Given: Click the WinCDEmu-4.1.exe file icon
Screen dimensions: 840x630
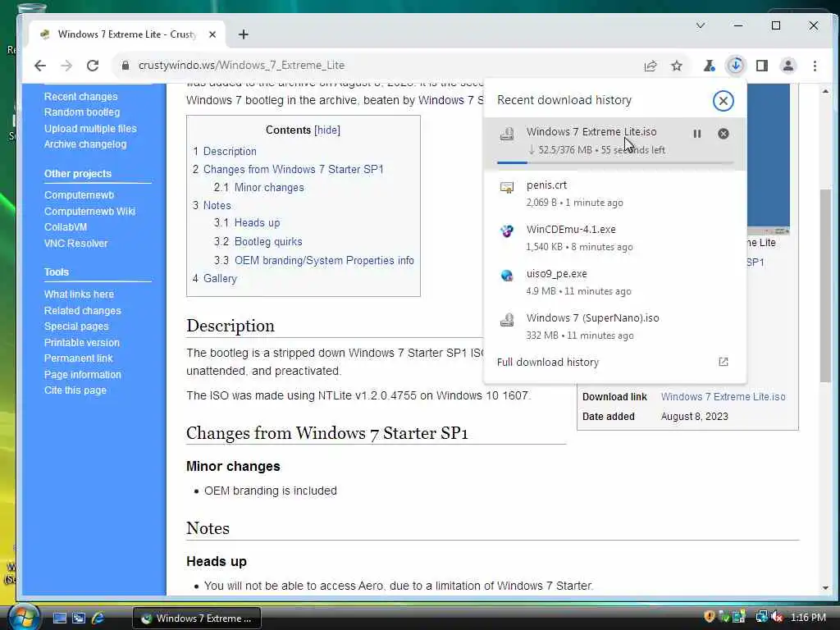Looking at the screenshot, I should click(x=507, y=231).
